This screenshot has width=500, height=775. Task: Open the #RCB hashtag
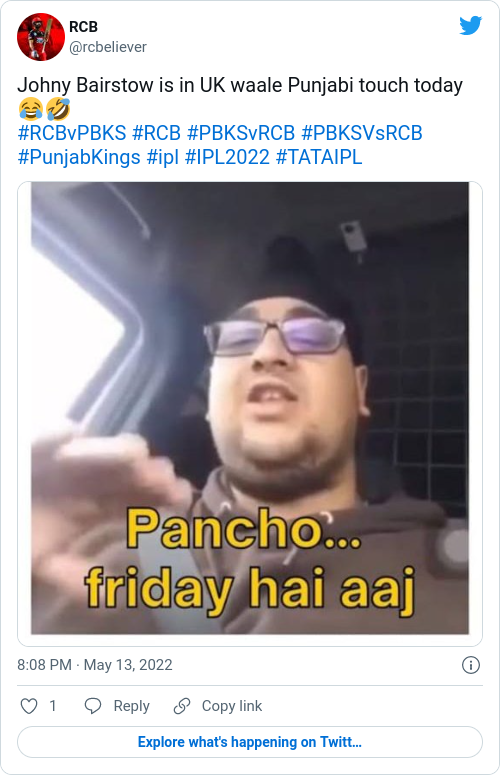point(157,133)
